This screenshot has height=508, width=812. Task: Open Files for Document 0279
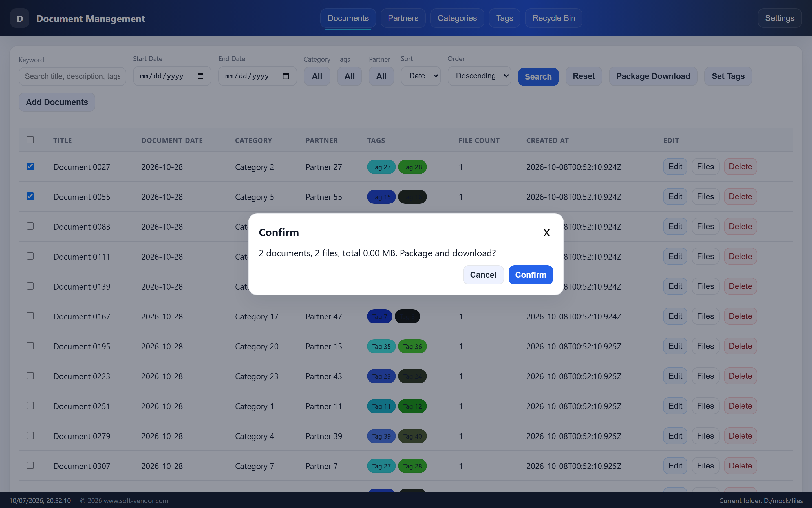705,436
